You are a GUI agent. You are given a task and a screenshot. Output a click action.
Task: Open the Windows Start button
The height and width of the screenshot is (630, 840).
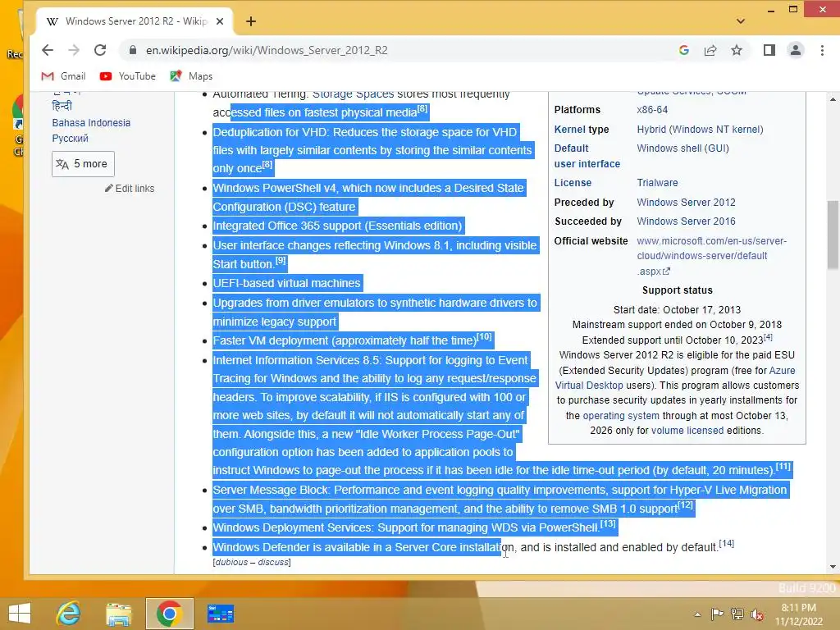pos(20,614)
